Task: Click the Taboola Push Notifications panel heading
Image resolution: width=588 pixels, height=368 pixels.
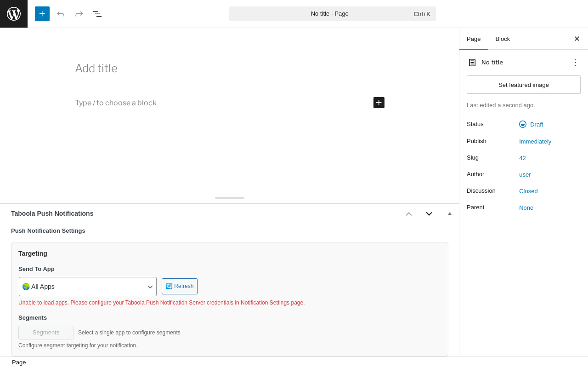Action: pyautogui.click(x=52, y=213)
